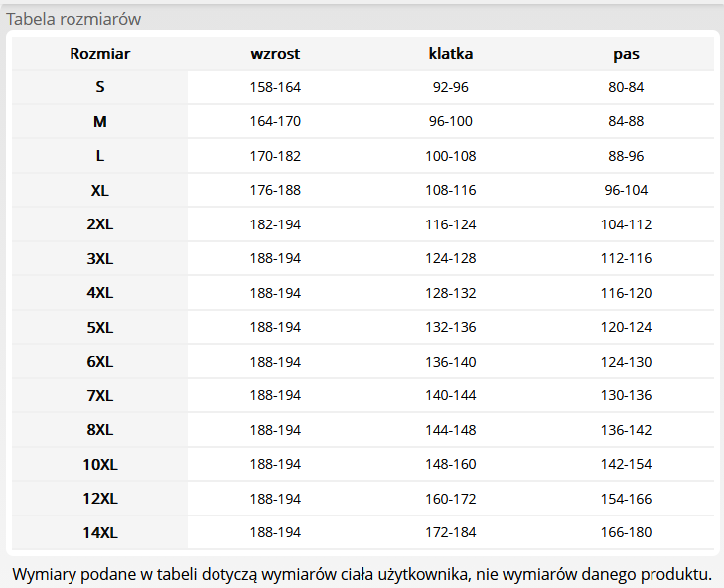Click the 'klatka' column header
Image resolution: width=724 pixels, height=588 pixels.
coord(451,54)
